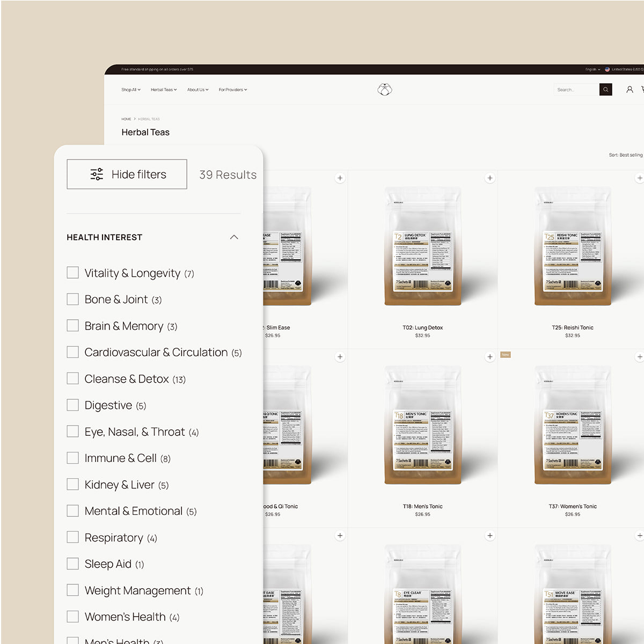Click the search magnifier icon button

point(605,90)
